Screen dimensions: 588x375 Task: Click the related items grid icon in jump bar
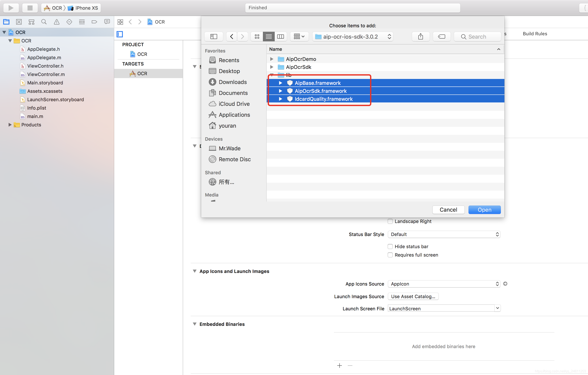tap(120, 22)
